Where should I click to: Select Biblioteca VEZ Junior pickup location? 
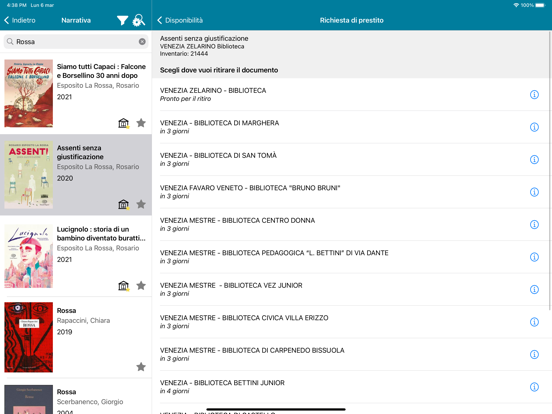point(352,289)
